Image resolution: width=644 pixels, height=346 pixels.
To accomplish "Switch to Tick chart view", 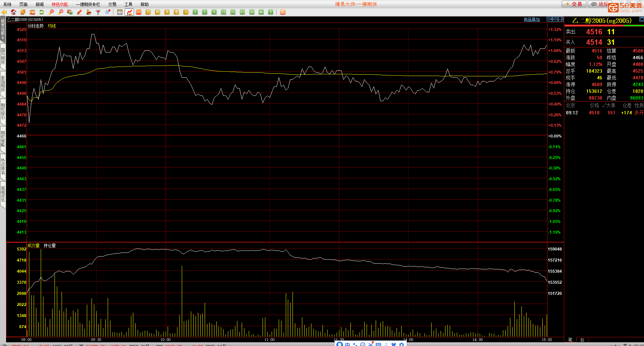I will coord(139,12).
